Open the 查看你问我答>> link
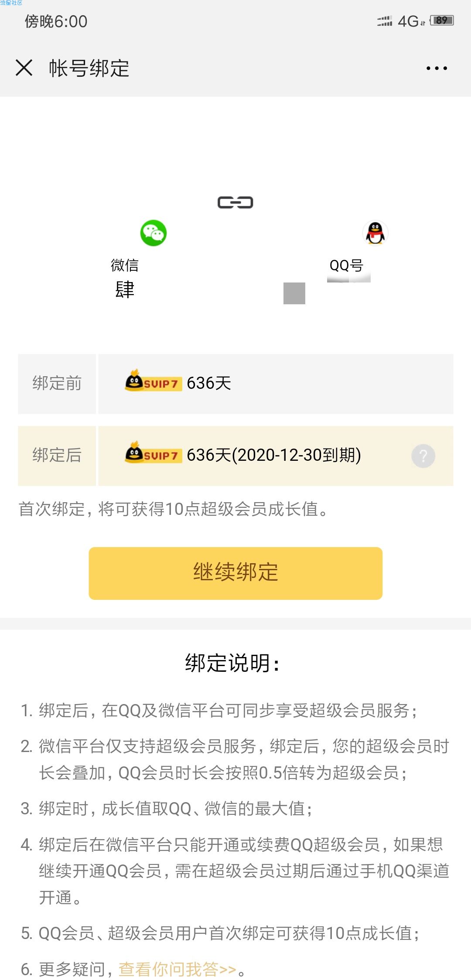Screen dimensions: 471x980 click(177, 969)
